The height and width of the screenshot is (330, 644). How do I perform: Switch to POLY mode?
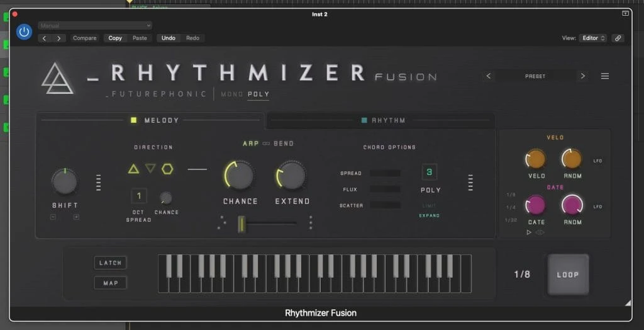click(258, 94)
